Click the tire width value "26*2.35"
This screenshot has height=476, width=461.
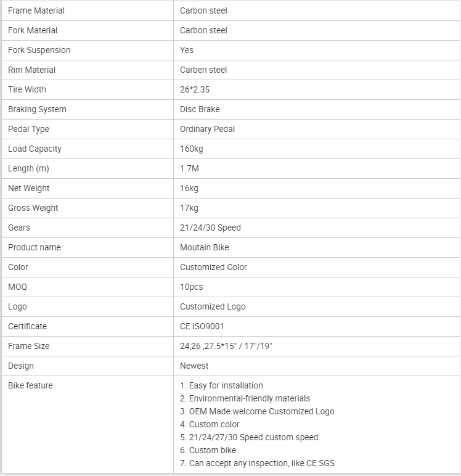click(195, 89)
